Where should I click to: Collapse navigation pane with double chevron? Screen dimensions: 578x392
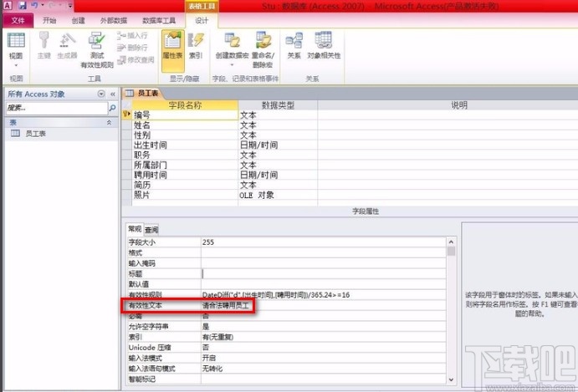[x=112, y=94]
